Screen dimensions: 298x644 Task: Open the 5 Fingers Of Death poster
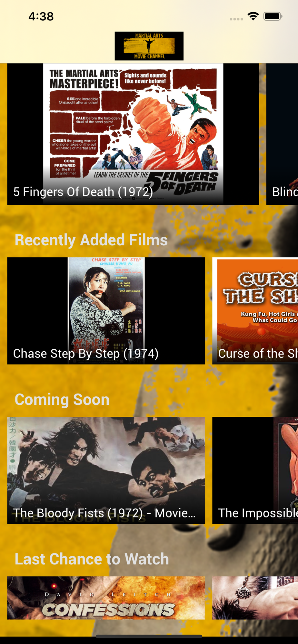click(x=133, y=134)
